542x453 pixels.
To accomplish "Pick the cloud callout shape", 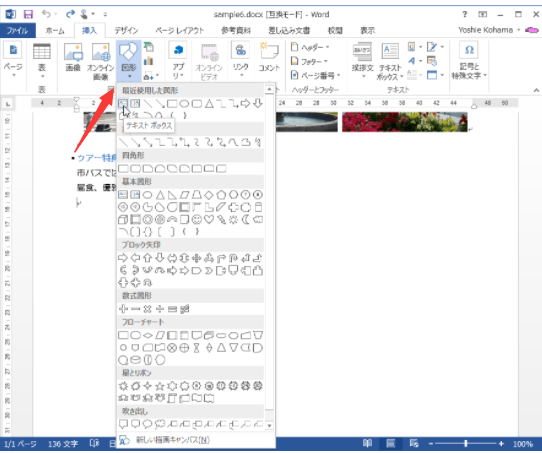I will [x=159, y=424].
